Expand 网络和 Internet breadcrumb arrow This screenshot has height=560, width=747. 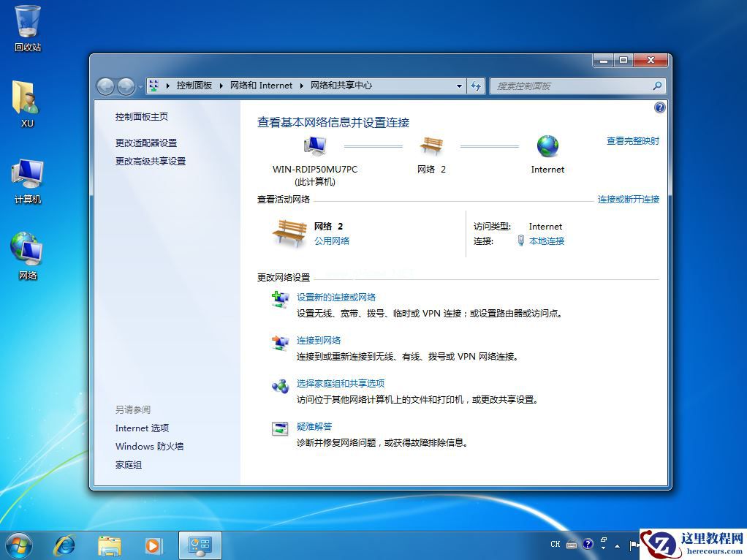coord(303,86)
